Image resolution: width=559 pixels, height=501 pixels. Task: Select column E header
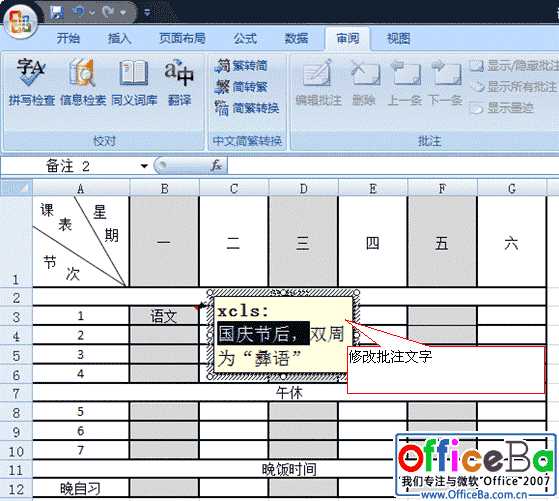373,188
